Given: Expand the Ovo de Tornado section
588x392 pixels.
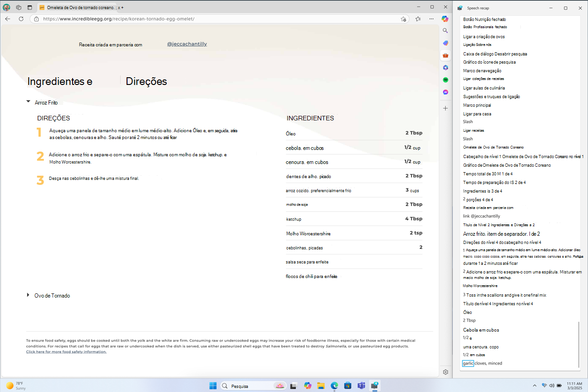Looking at the screenshot, I should 29,295.
